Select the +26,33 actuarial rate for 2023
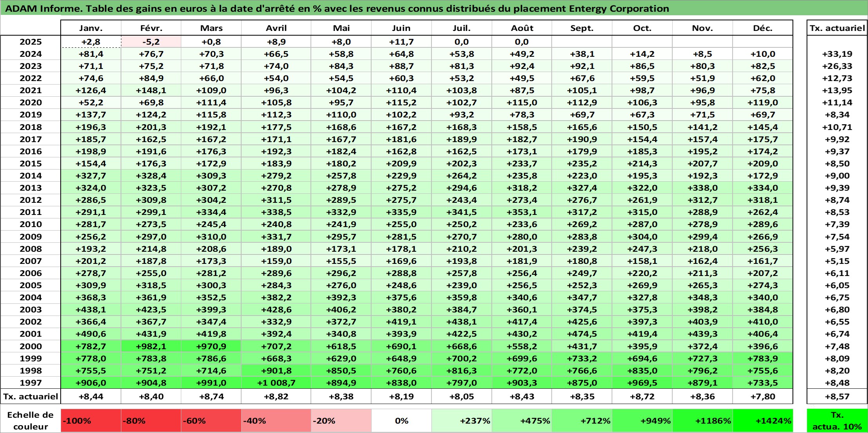 [837, 66]
